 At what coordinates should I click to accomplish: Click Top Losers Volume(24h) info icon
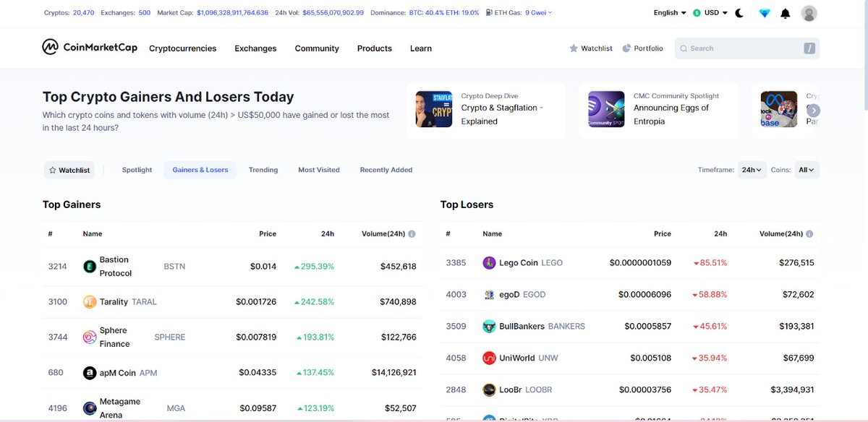pyautogui.click(x=809, y=234)
